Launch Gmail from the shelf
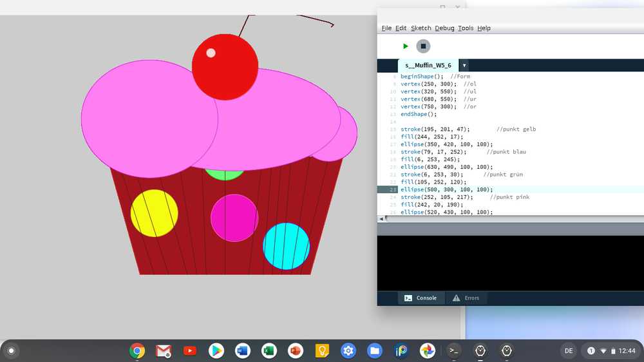Viewport: 644px width, 362px height. point(164,351)
